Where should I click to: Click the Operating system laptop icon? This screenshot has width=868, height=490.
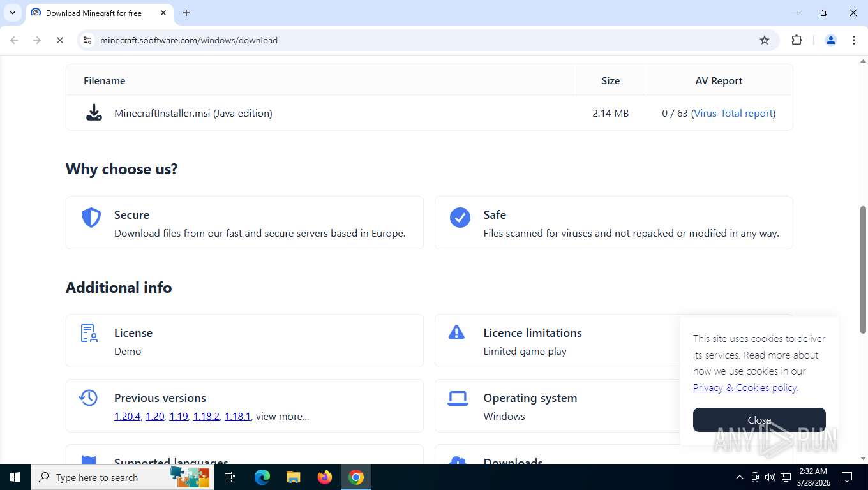click(458, 398)
